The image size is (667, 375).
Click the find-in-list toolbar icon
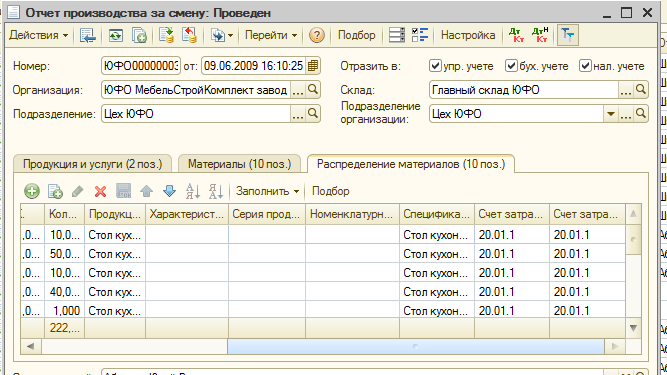[88, 35]
